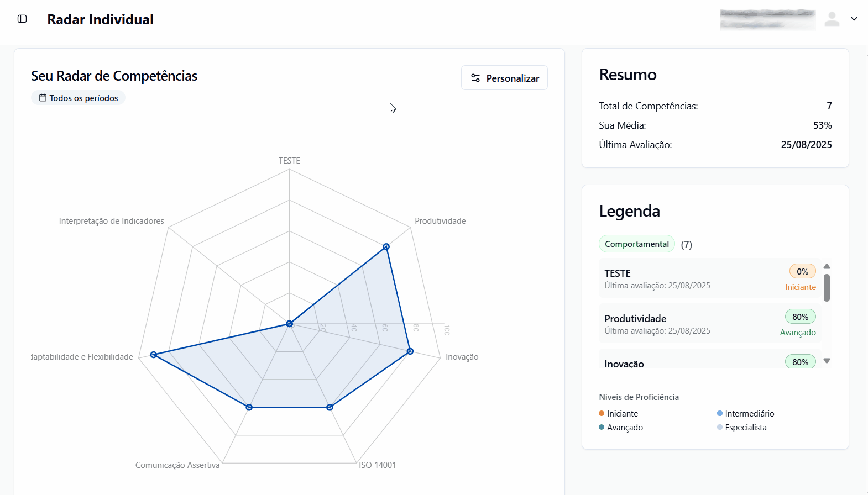Image resolution: width=868 pixels, height=495 pixels.
Task: Click the Adaptabilidade e Flexibilidade data point
Action: (154, 355)
